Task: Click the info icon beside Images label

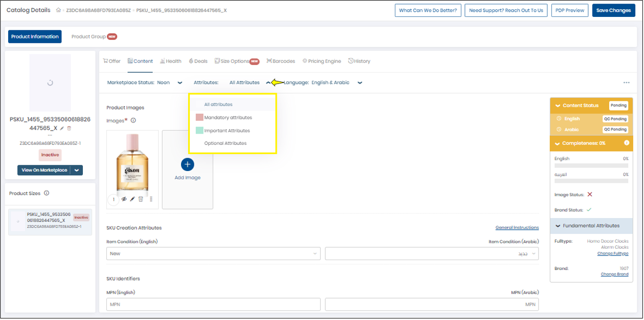Action: (x=134, y=120)
